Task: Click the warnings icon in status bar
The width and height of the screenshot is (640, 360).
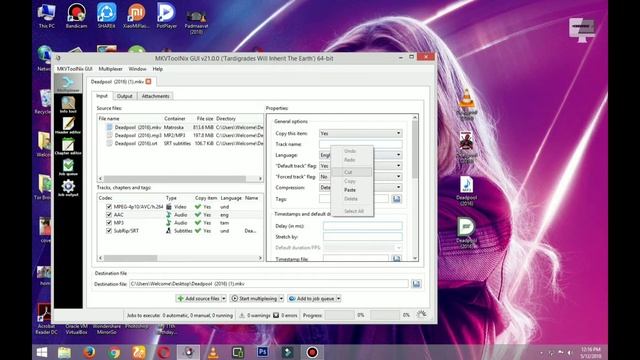Action: pyautogui.click(x=242, y=315)
